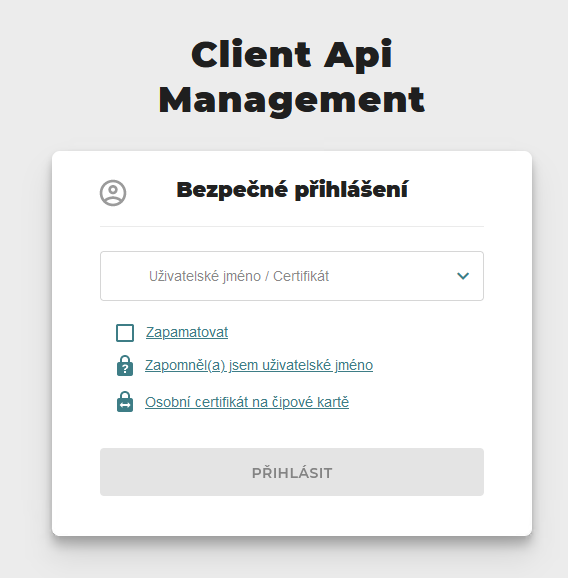Expand the username/certificate dropdown arrow
Image resolution: width=568 pixels, height=578 pixels.
pyautogui.click(x=463, y=276)
